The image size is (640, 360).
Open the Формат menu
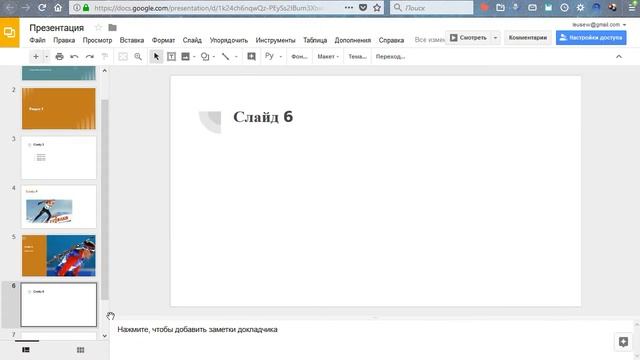163,40
